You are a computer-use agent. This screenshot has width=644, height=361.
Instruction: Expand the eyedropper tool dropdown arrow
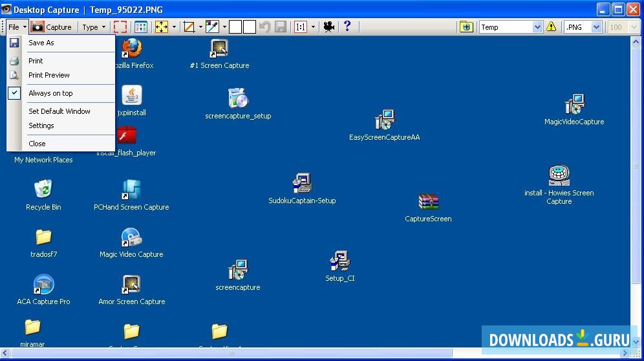224,27
